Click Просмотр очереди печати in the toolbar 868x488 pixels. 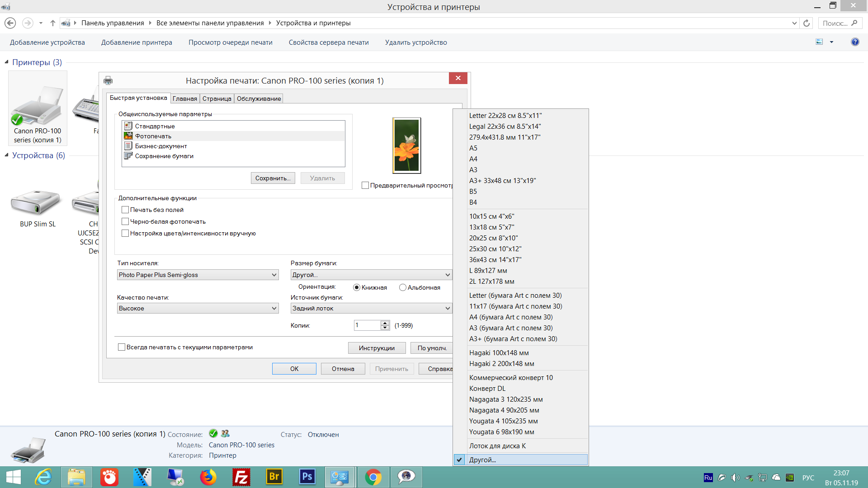231,42
